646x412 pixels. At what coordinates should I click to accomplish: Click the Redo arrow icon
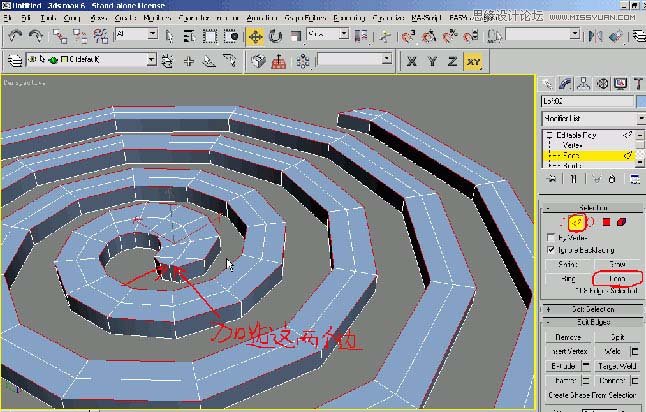pyautogui.click(x=36, y=37)
